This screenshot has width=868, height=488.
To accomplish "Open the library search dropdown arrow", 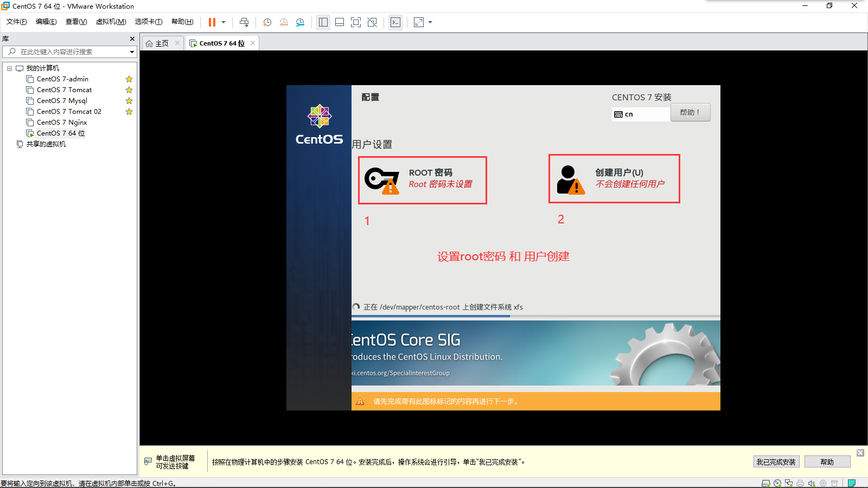I will click(x=132, y=52).
